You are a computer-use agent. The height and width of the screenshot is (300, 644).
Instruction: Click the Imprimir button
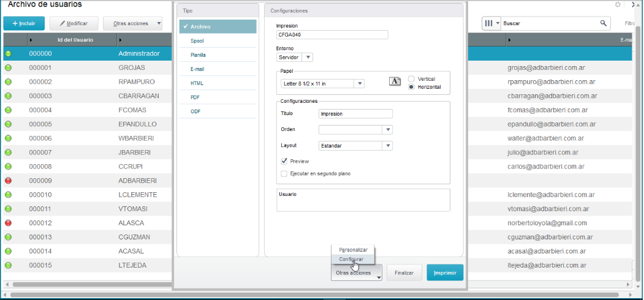pyautogui.click(x=445, y=273)
